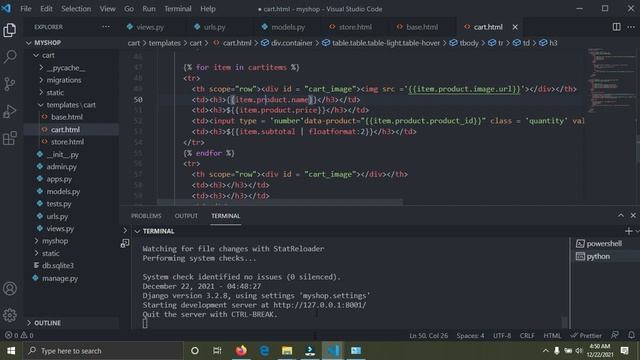Screen dimensions: 640x360
Task: Close the terminal panel
Action: 633,216
